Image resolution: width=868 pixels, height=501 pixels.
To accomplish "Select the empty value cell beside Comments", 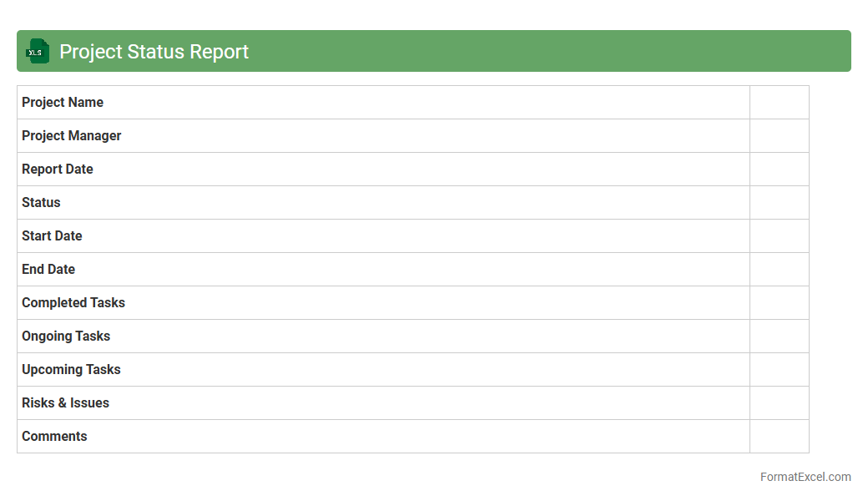I will [779, 437].
